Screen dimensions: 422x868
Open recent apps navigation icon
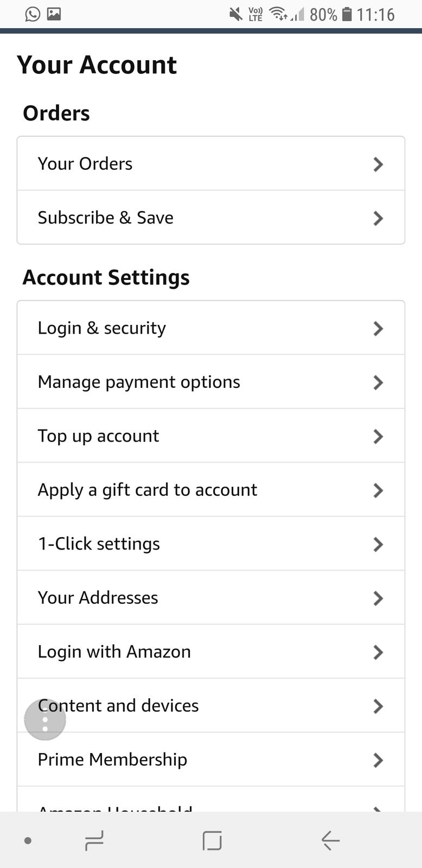pos(94,840)
